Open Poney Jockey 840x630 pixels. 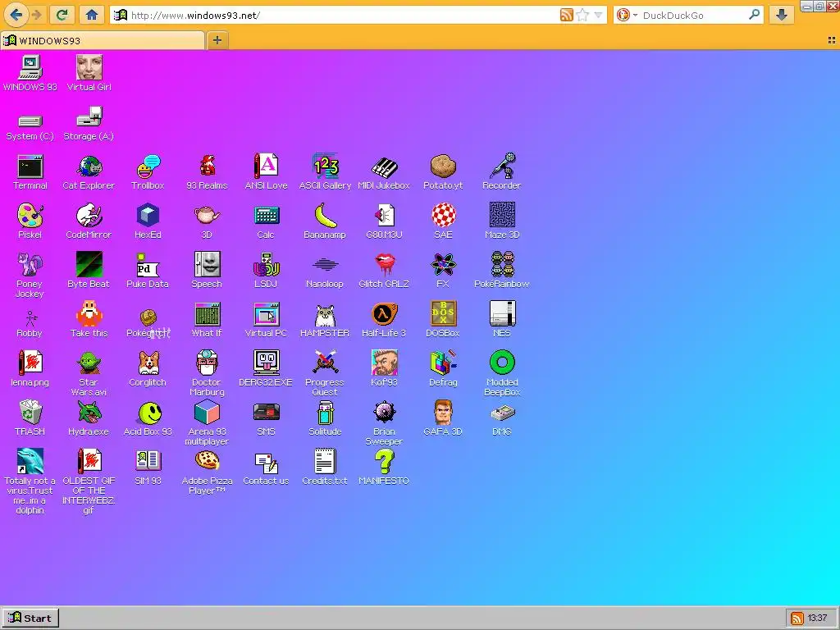(x=30, y=275)
